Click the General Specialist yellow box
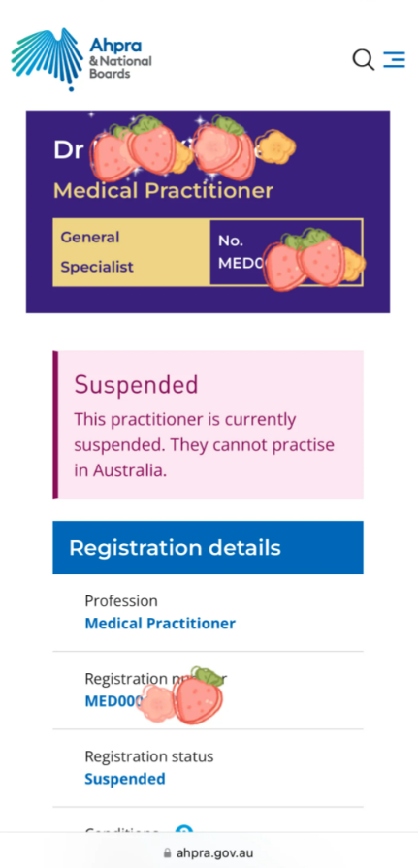This screenshot has height=868, width=418. [x=131, y=252]
